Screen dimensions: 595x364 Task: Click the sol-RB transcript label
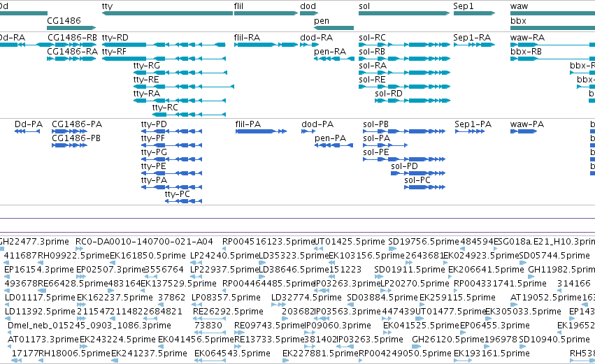click(x=372, y=52)
